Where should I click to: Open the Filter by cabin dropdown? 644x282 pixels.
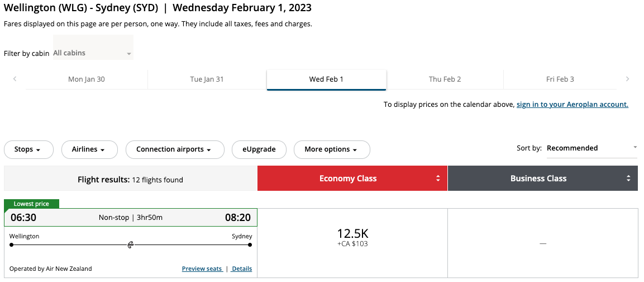(x=93, y=53)
